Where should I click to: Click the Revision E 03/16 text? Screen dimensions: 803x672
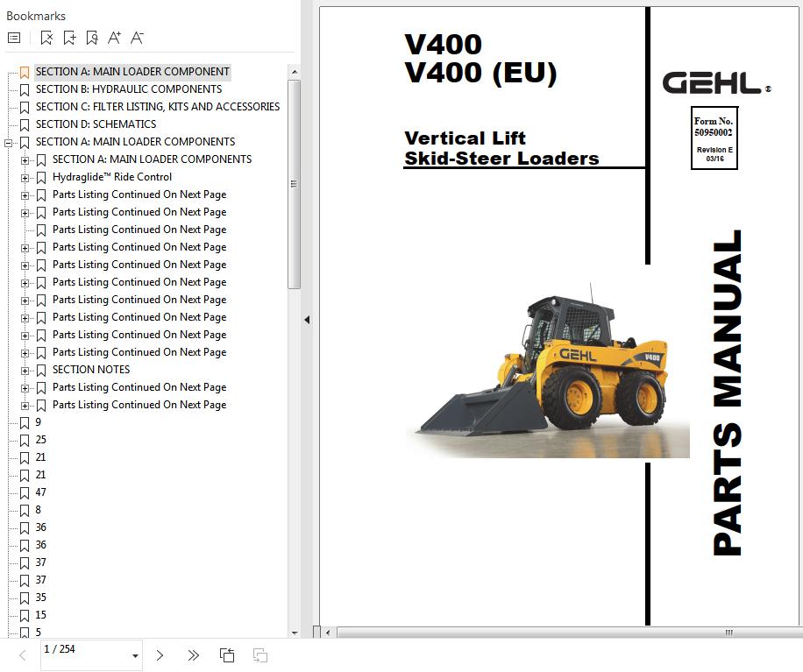pyautogui.click(x=714, y=154)
